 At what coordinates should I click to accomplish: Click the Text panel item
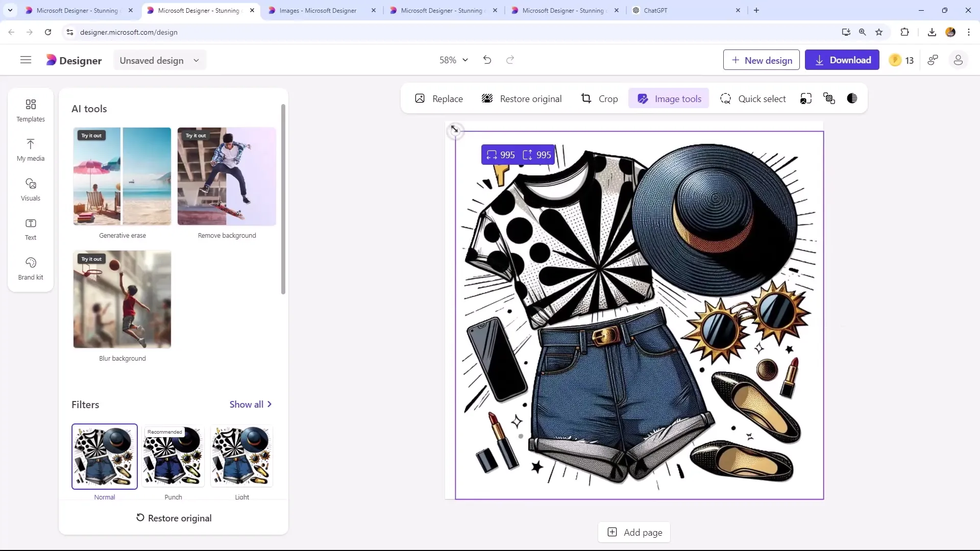(30, 228)
